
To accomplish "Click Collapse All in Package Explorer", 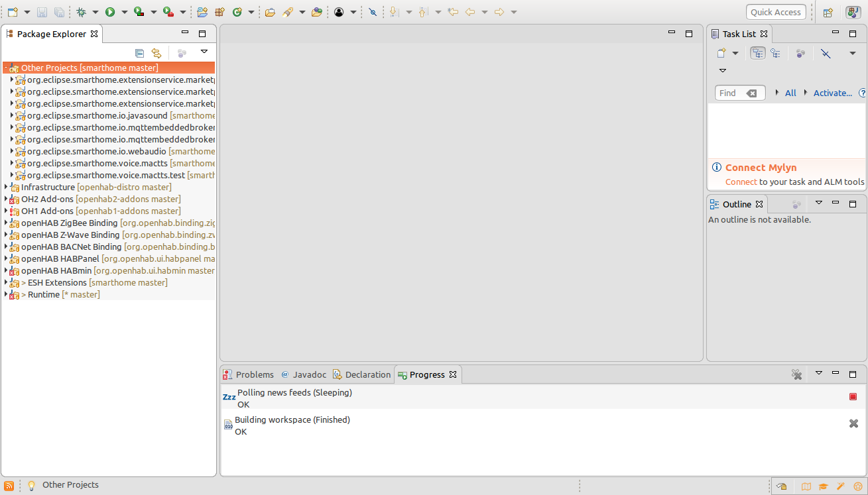I will [139, 53].
